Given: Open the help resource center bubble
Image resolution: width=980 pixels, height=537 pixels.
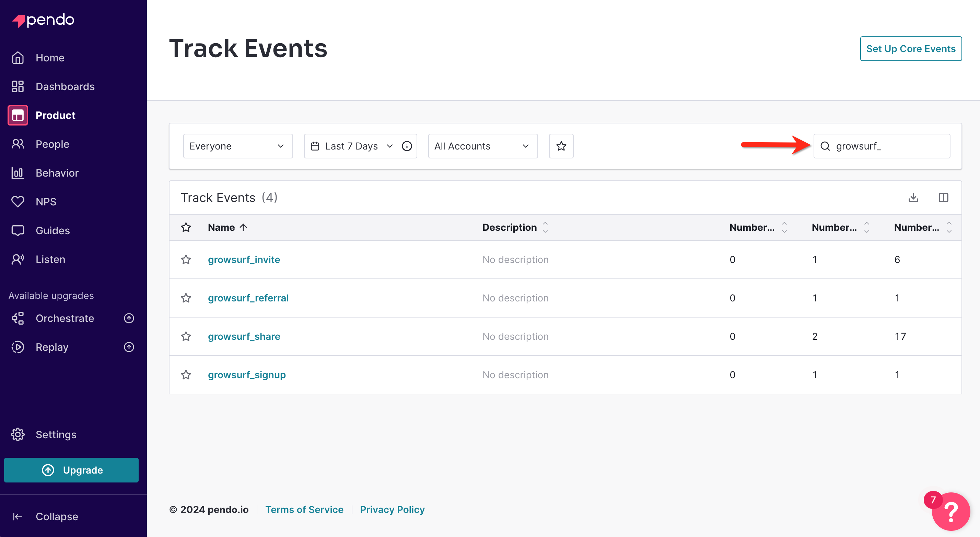Looking at the screenshot, I should coord(950,512).
